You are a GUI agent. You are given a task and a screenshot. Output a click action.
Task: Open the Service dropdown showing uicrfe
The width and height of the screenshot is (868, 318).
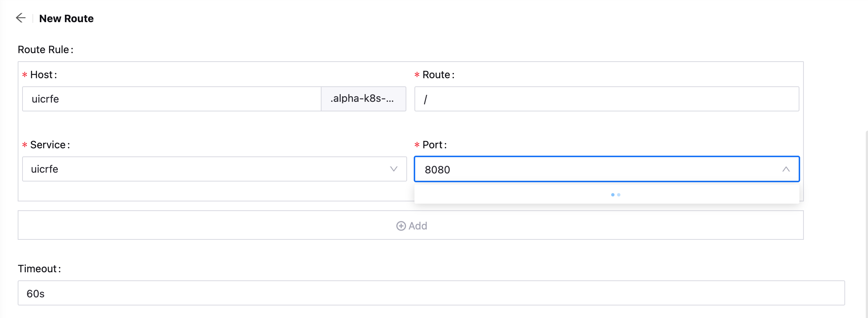[x=214, y=169]
